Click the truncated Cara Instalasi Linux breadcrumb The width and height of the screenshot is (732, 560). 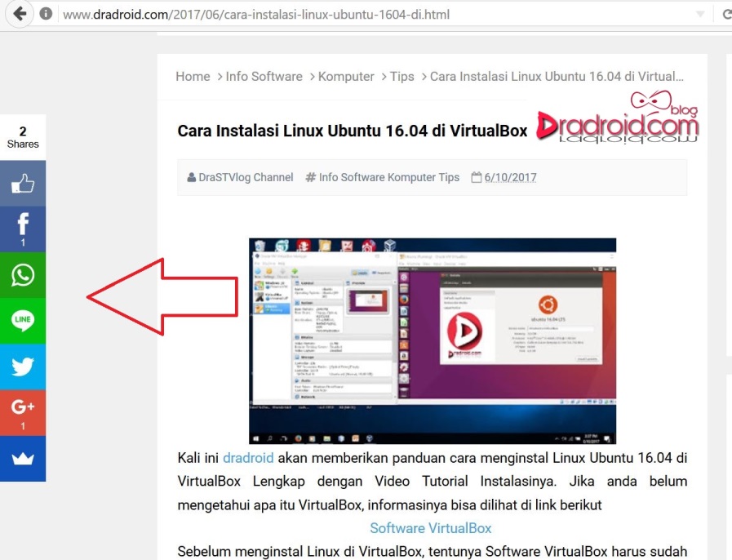coord(557,76)
